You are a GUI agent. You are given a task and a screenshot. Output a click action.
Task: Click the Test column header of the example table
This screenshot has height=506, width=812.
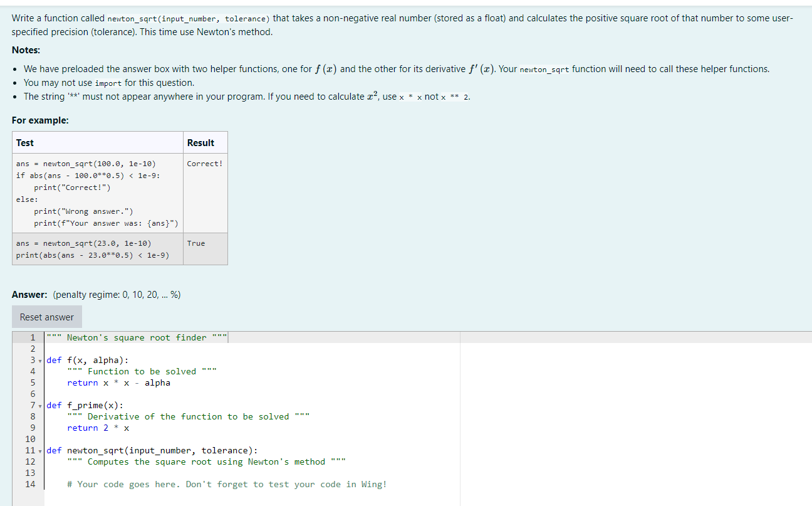[25, 142]
